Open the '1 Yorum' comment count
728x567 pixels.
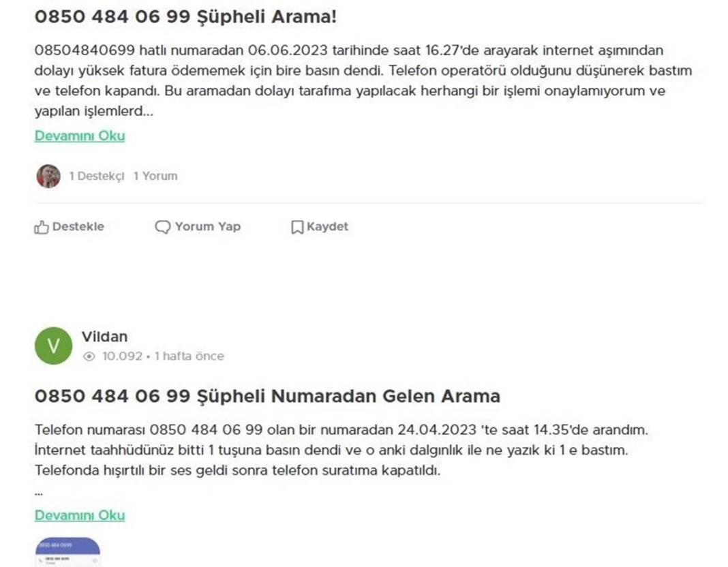coord(155,176)
